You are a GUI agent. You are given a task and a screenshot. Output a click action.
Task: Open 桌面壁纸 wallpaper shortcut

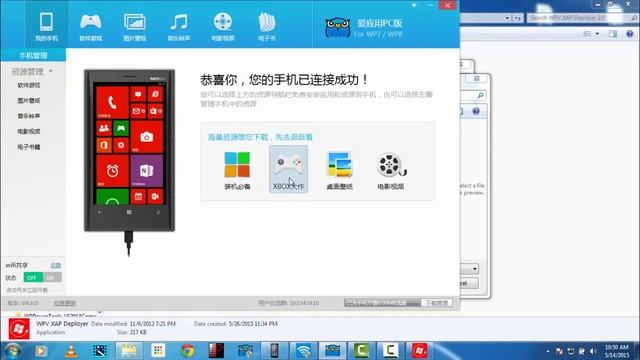[x=339, y=170]
